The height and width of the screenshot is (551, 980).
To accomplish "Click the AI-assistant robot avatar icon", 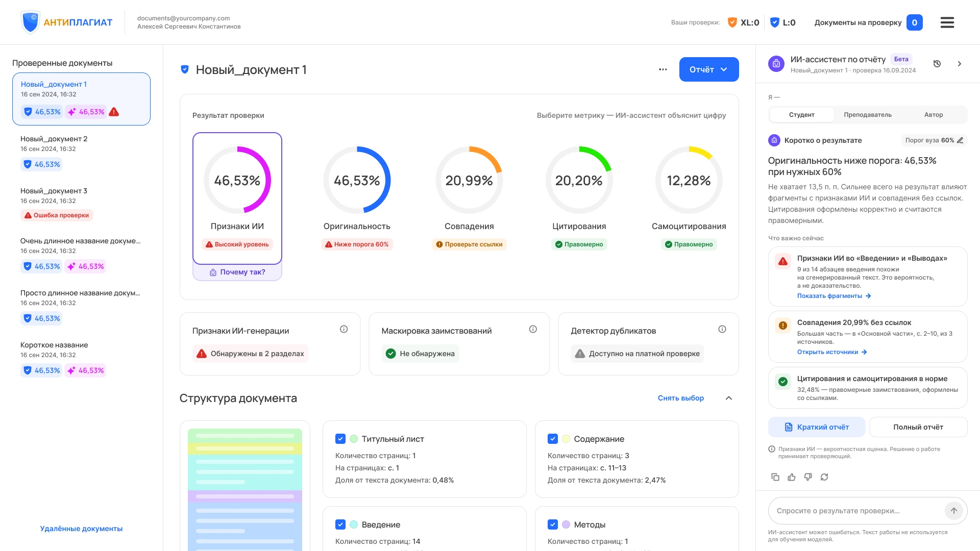I will pos(776,64).
